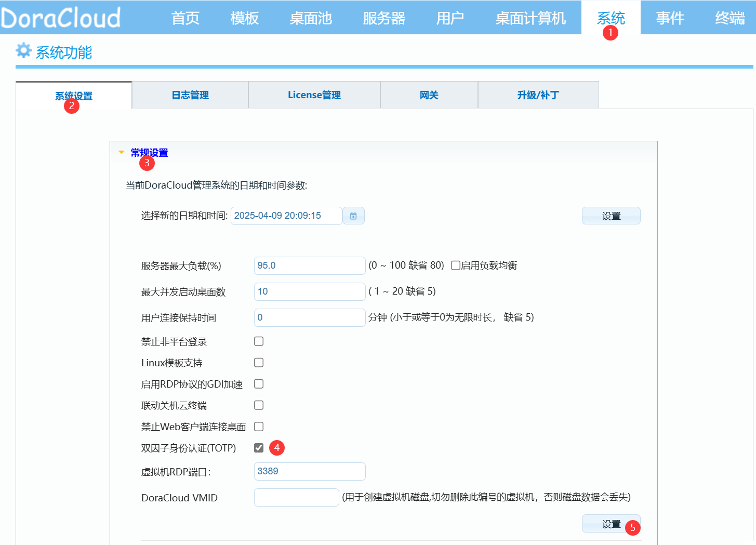Click 用户连接保持时间 input field
This screenshot has height=545, width=756.
[310, 317]
